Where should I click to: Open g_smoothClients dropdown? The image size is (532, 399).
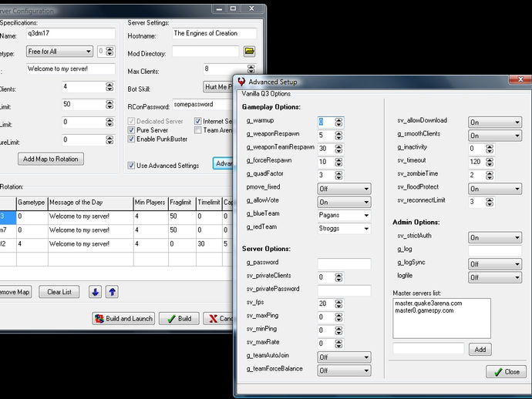495,136
